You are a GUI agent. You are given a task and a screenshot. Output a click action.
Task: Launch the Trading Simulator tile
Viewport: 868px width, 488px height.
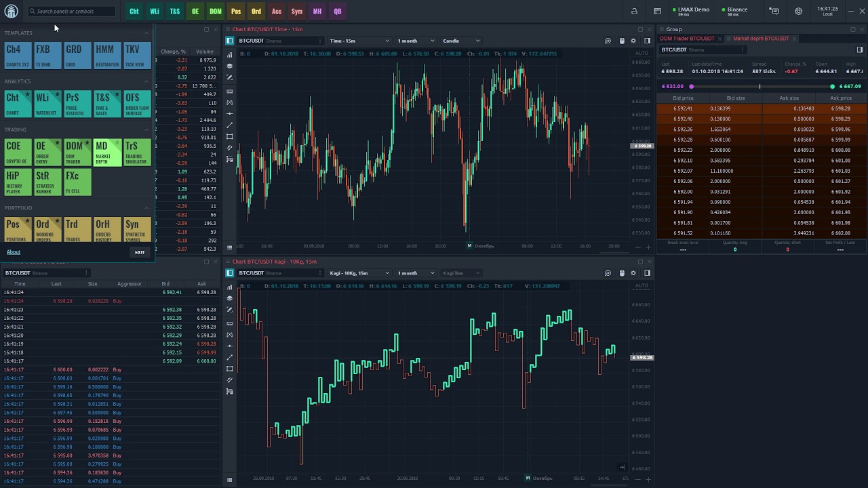click(x=137, y=152)
